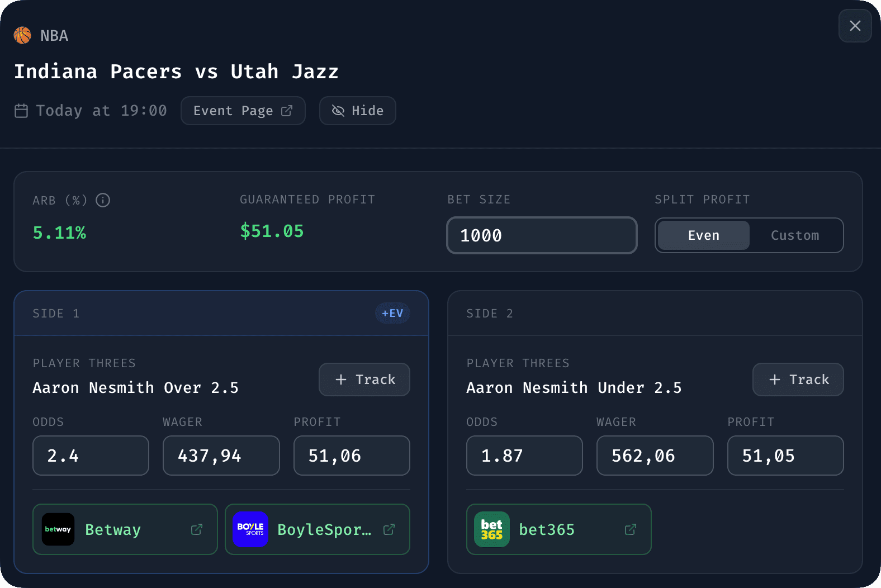Image resolution: width=881 pixels, height=588 pixels.
Task: Select Even split profit
Action: tap(703, 235)
